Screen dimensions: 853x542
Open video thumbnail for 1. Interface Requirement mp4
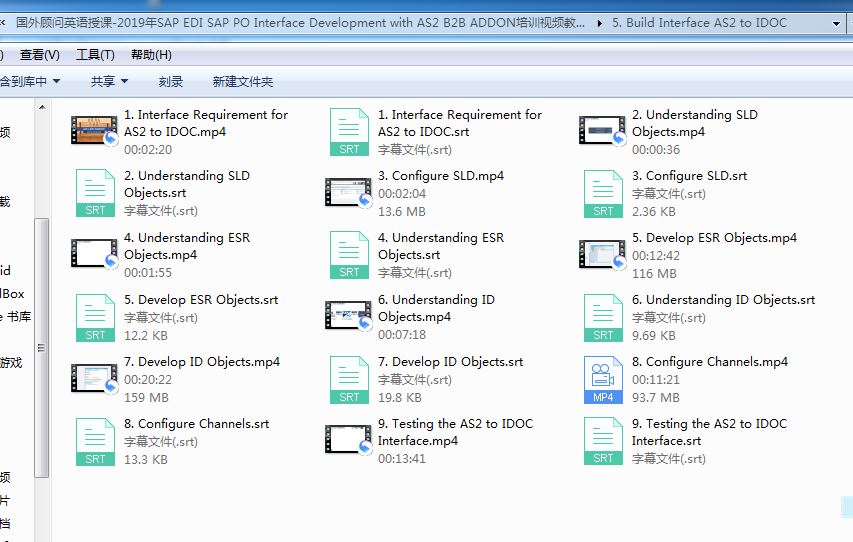tap(95, 130)
